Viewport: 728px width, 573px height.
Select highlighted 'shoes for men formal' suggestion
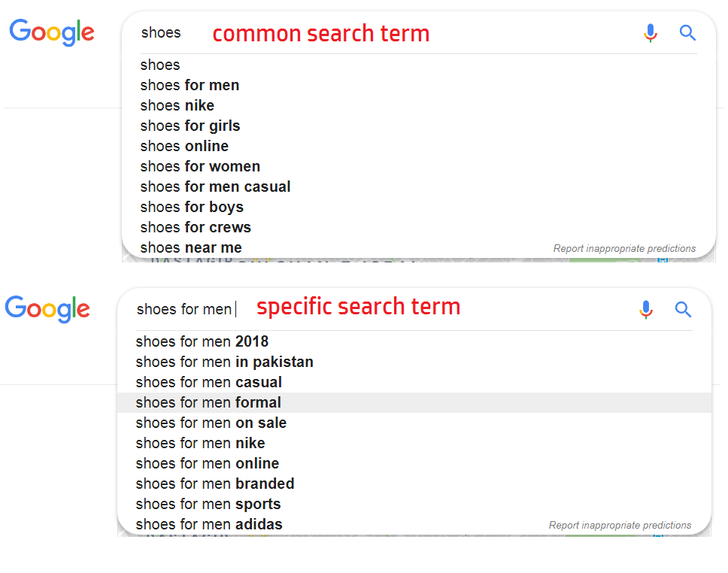414,402
